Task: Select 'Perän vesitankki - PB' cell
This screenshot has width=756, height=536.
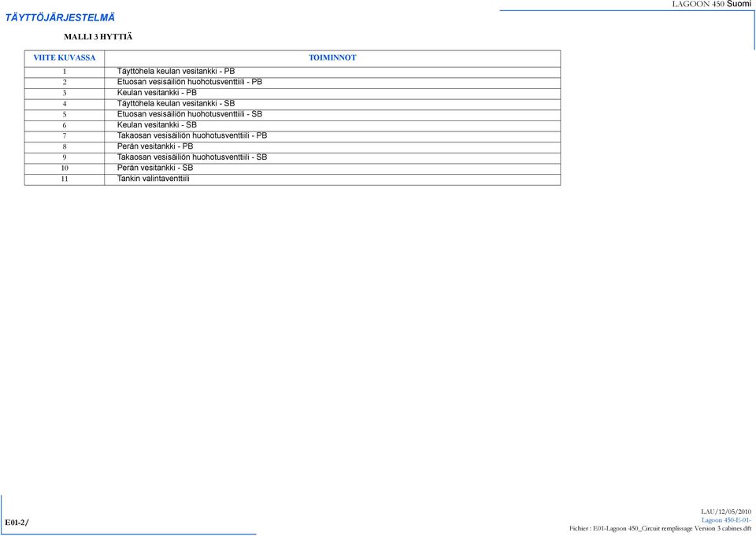Action: click(332, 147)
